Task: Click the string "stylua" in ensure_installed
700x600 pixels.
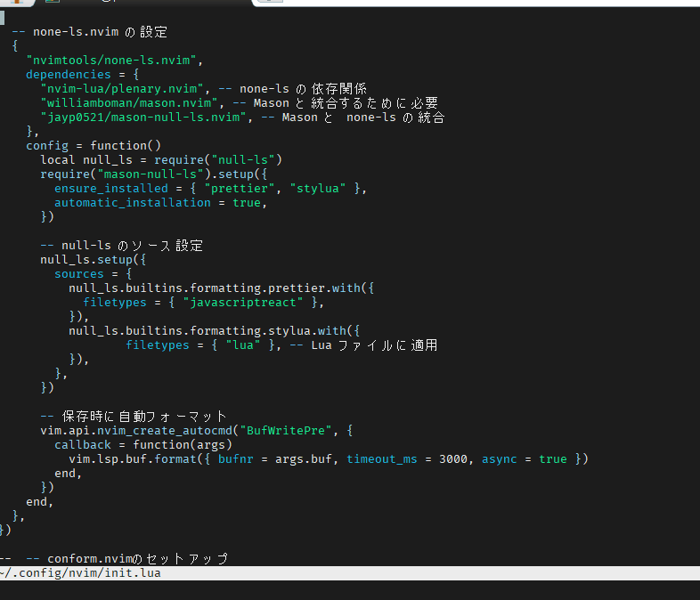Action: coord(318,189)
